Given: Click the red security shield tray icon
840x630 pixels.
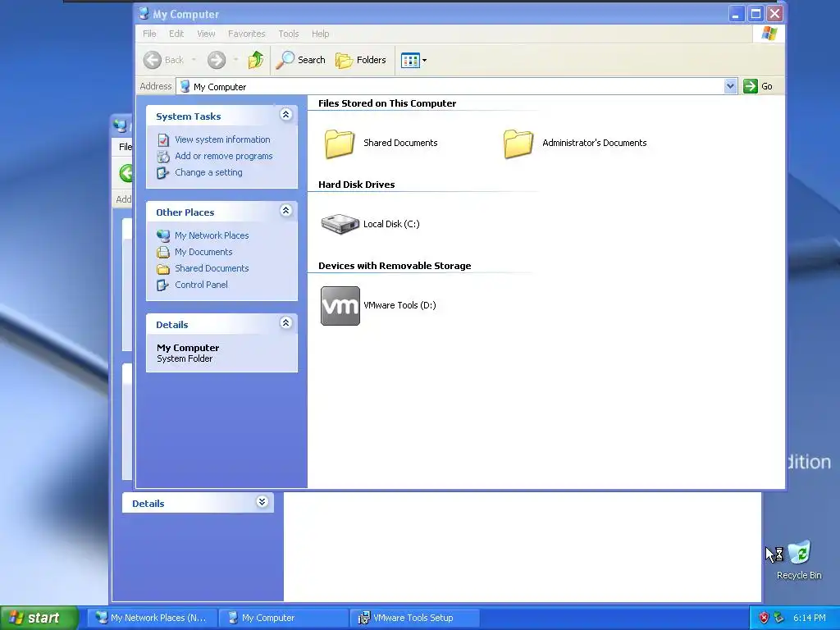Looking at the screenshot, I should [x=764, y=618].
